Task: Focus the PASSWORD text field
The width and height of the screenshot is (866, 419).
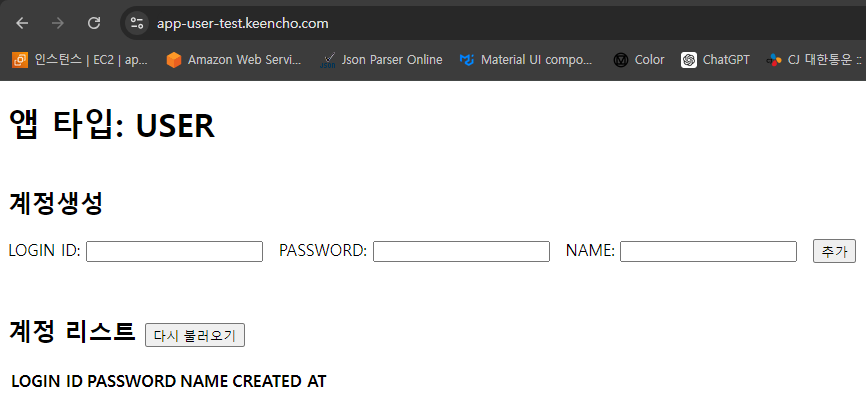Action: click(461, 251)
